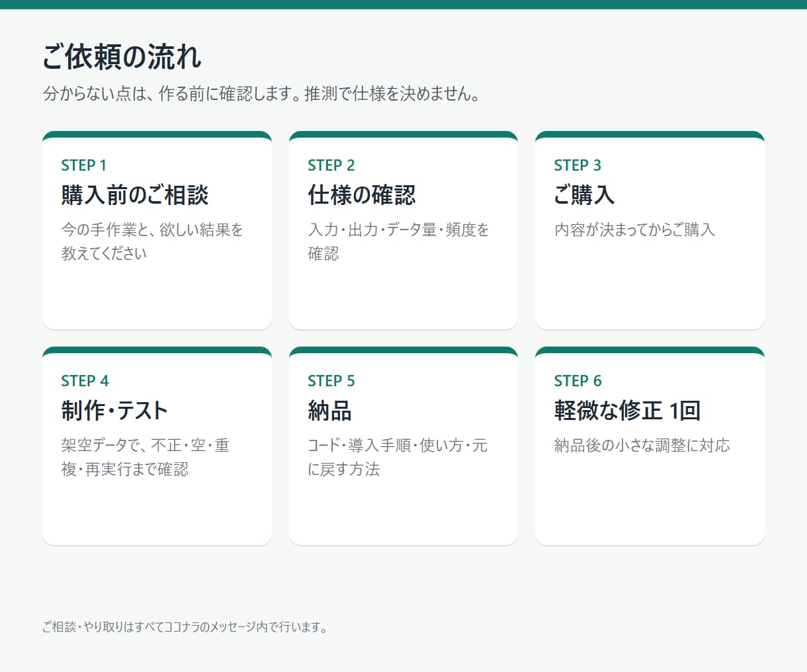Screen dimensions: 807x672
Task: Click the STEP 5 label
Action: [x=331, y=381]
